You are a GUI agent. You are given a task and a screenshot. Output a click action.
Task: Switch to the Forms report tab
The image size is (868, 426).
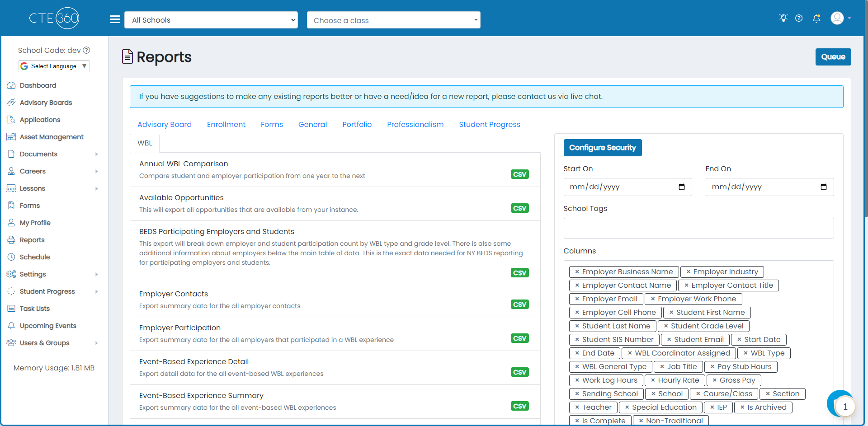[x=272, y=124]
